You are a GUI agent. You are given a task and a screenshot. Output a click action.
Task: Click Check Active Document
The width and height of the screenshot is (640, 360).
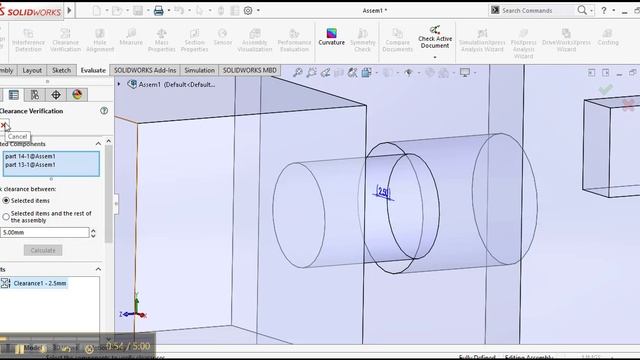point(435,37)
